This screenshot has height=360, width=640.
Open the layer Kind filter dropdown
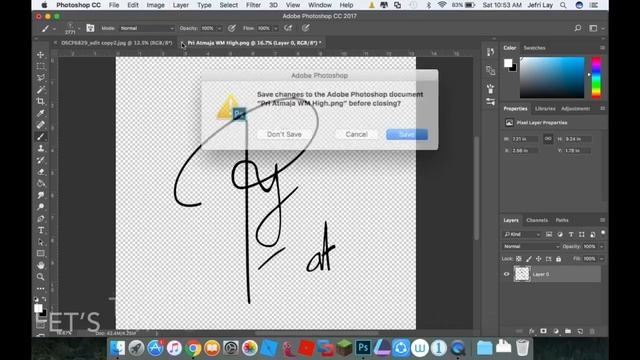pos(522,234)
